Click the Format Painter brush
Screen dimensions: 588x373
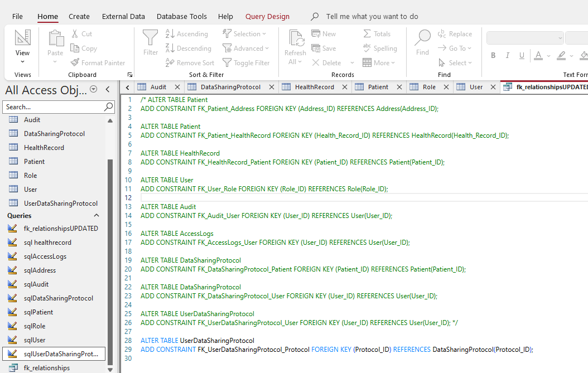coord(98,63)
